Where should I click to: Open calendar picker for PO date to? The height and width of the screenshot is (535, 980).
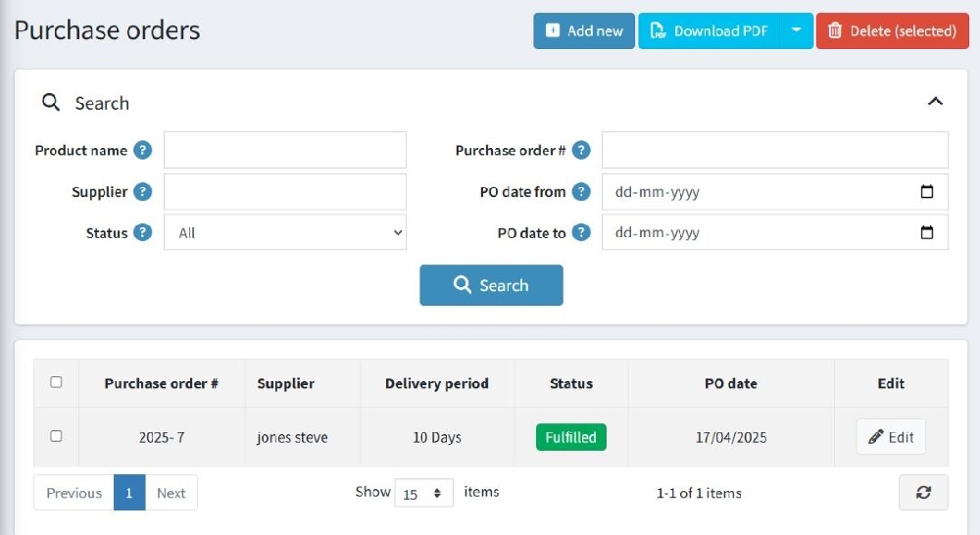[x=927, y=232]
